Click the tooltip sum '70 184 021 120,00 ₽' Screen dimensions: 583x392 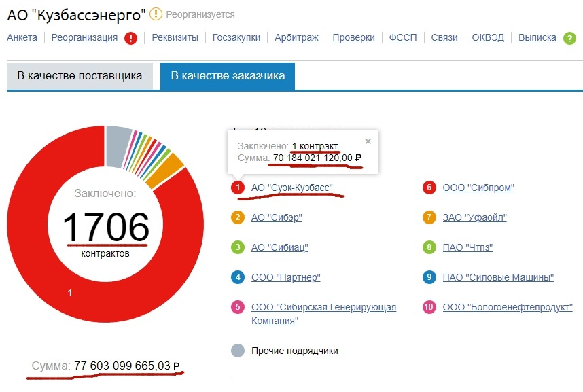(317, 158)
